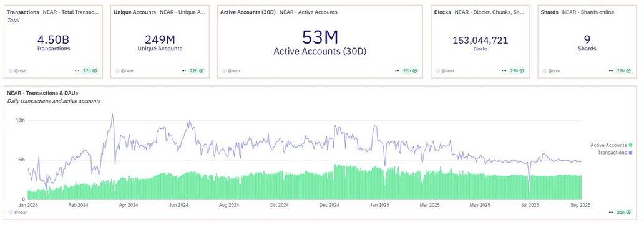Open the three-dot menu on Unique Accounts card
The width and height of the screenshot is (644, 225).
(x=183, y=70)
